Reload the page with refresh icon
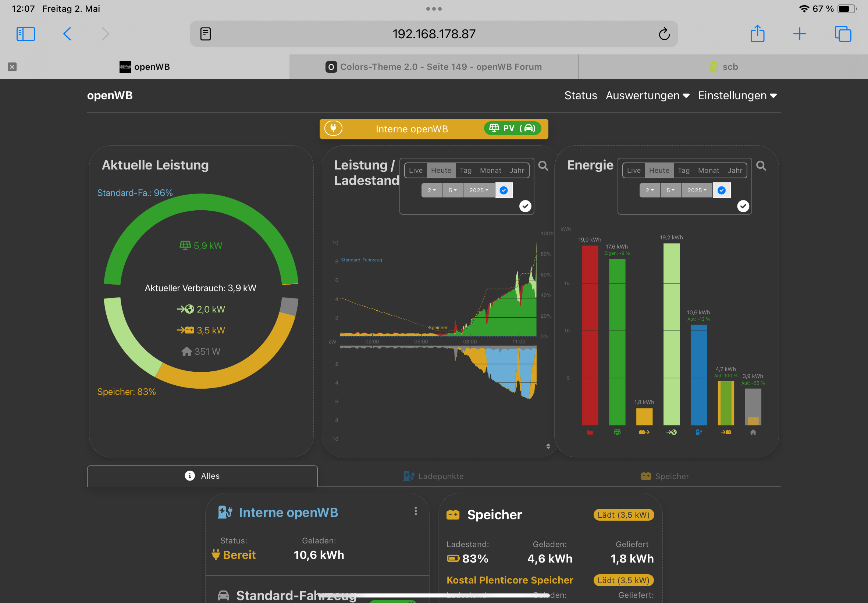 pos(664,34)
